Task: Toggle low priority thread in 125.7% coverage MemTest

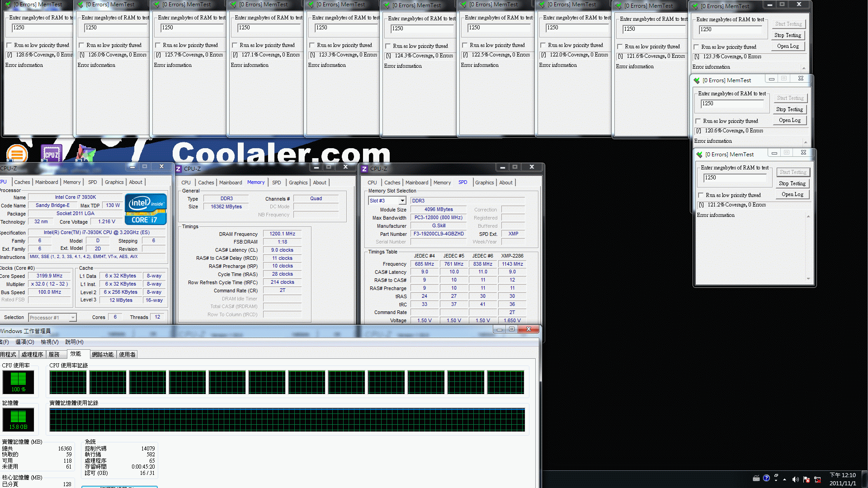Action: [158, 45]
